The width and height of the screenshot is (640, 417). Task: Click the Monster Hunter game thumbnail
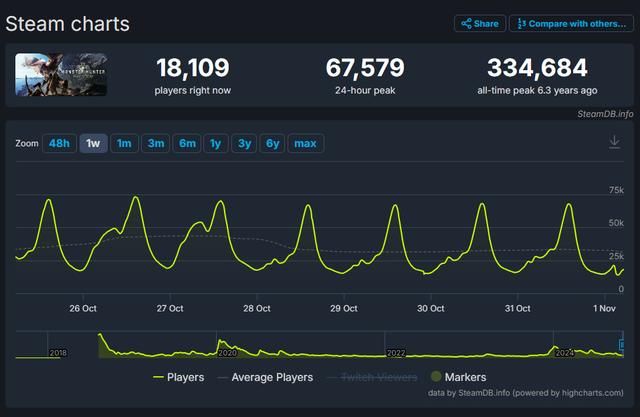click(x=61, y=75)
